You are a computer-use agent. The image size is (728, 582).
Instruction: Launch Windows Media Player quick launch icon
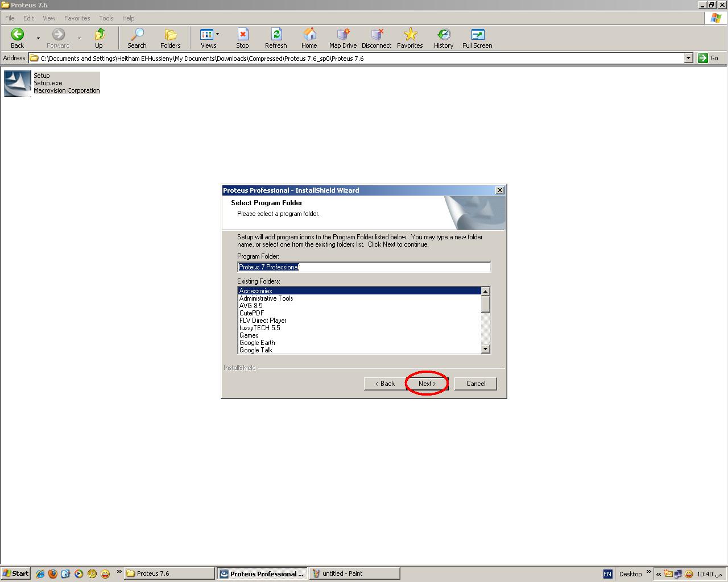(x=79, y=573)
